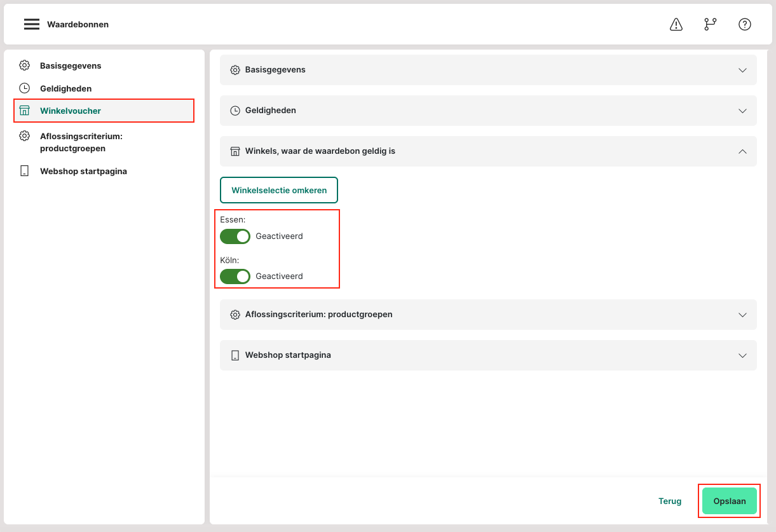Image resolution: width=776 pixels, height=532 pixels.
Task: Click the Terug link
Action: tap(670, 501)
